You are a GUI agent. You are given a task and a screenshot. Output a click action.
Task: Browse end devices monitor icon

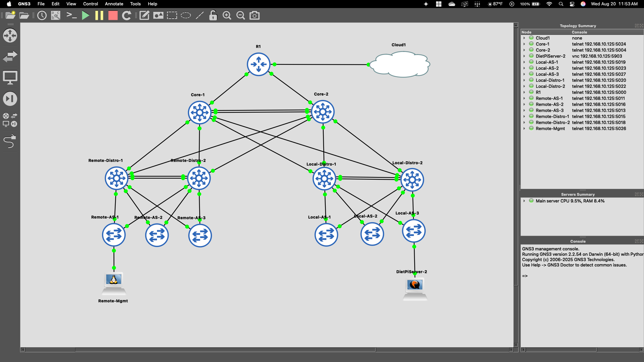10,77
